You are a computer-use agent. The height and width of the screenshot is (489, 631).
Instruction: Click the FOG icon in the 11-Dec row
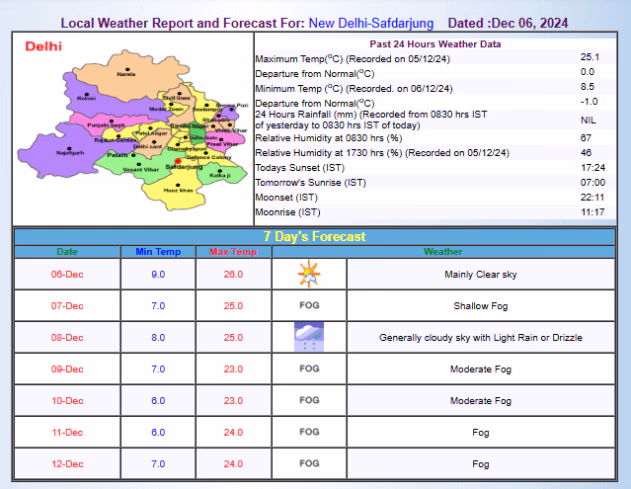(308, 432)
